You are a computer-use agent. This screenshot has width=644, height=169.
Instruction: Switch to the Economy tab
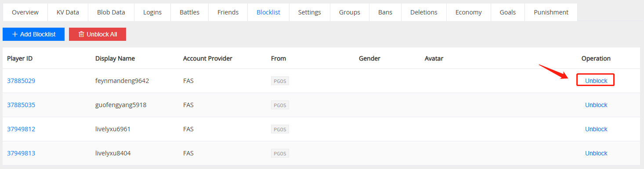(x=468, y=12)
